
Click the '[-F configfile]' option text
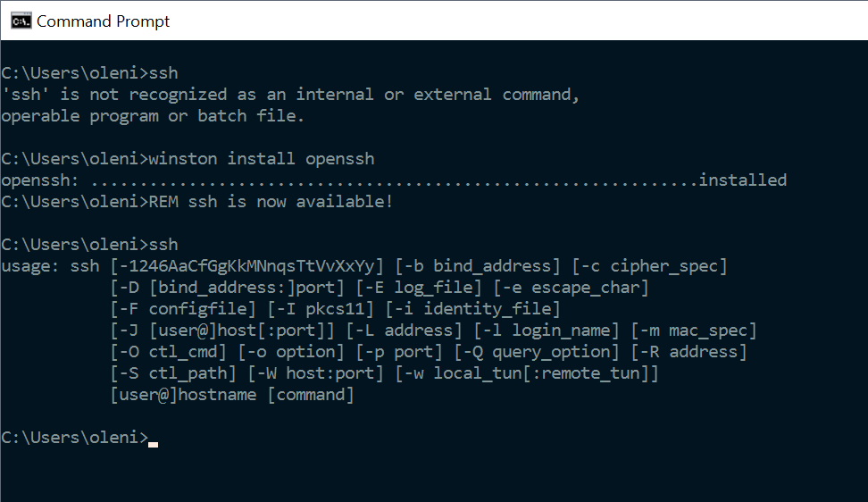coord(183,309)
